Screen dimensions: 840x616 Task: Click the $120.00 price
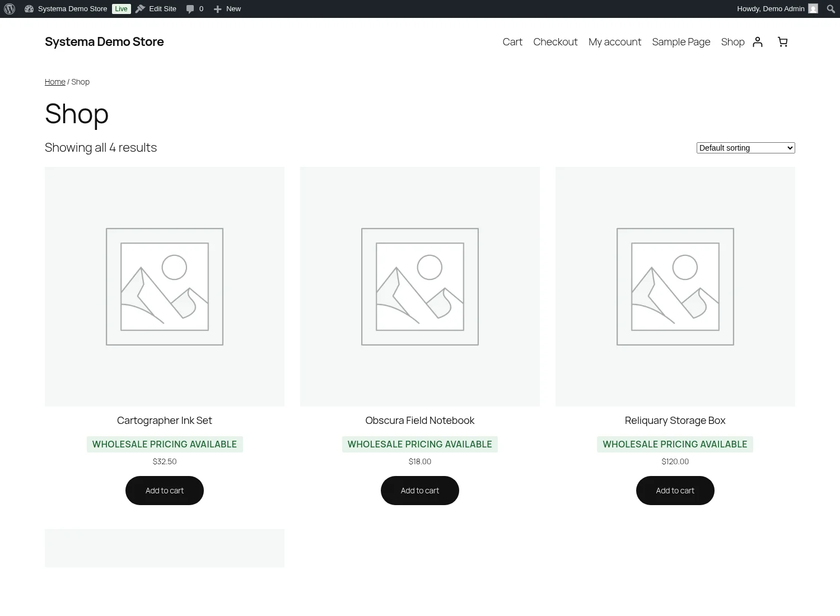675,461
